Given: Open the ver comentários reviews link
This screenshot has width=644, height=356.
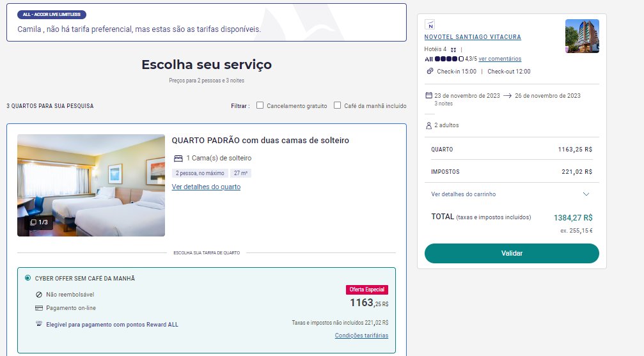Looking at the screenshot, I should pos(500,59).
